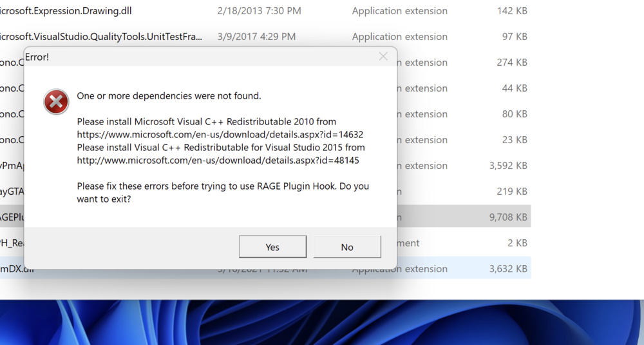644x345 pixels.
Task: Click 'One or more dependencies were not found' text
Action: [x=169, y=96]
